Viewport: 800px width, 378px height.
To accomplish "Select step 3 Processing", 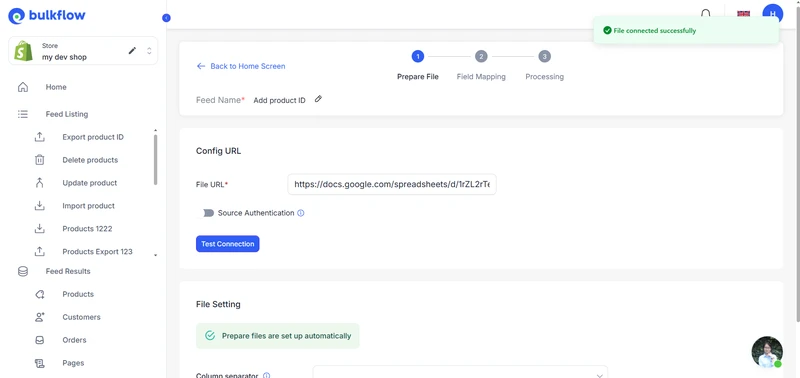I will pyautogui.click(x=544, y=65).
